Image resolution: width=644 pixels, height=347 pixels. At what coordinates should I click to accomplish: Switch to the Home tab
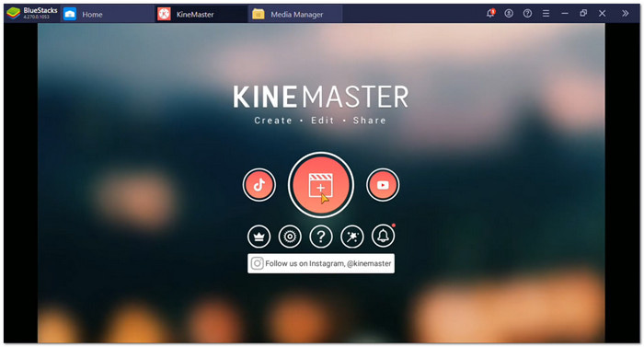[x=108, y=15]
